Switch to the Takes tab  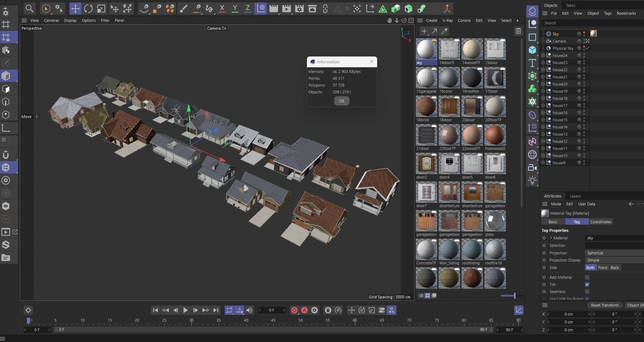coord(570,5)
